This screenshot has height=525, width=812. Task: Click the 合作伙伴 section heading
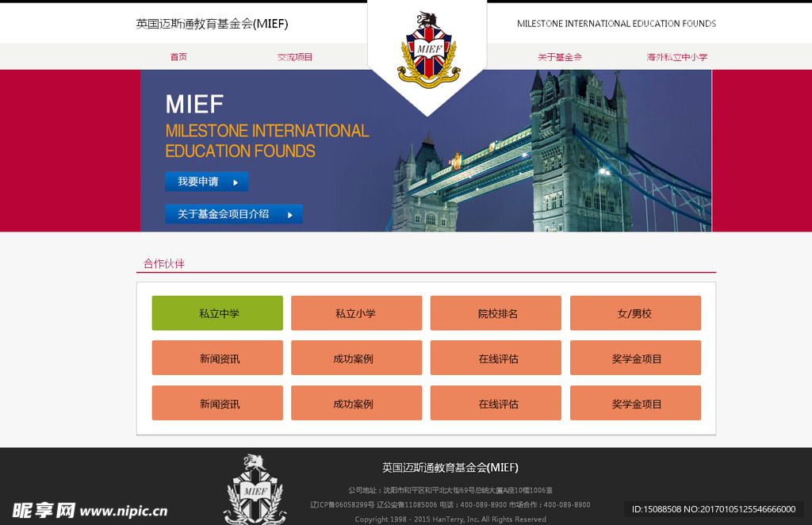coord(163,262)
